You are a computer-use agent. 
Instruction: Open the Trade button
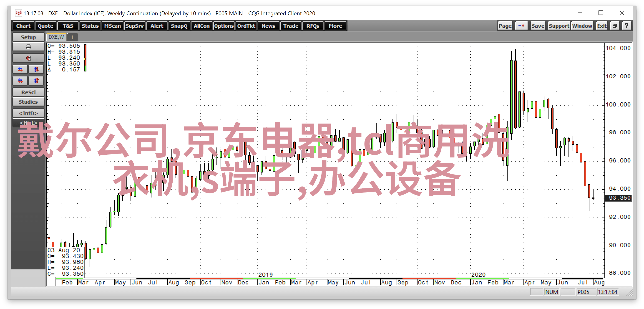290,26
